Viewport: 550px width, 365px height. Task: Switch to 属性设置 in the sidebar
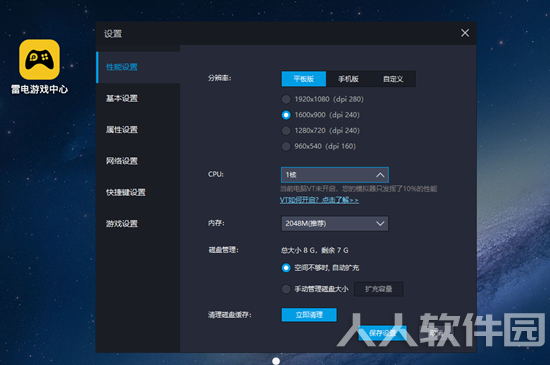[139, 130]
